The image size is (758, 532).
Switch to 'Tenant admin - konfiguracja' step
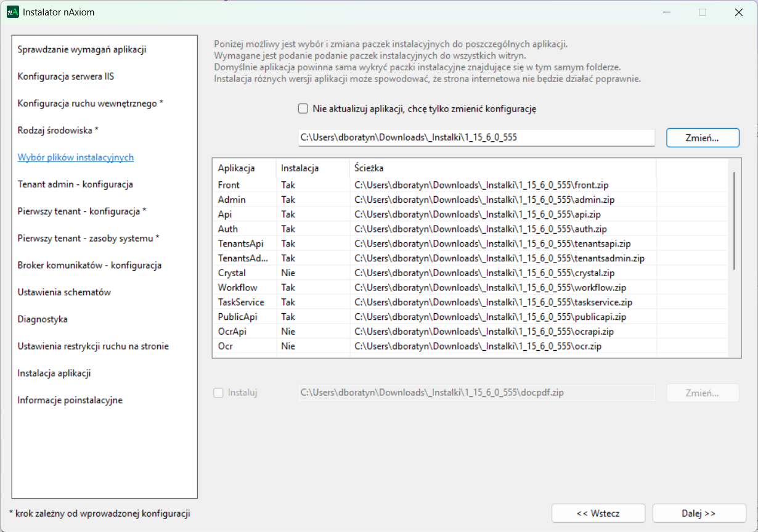(x=75, y=184)
